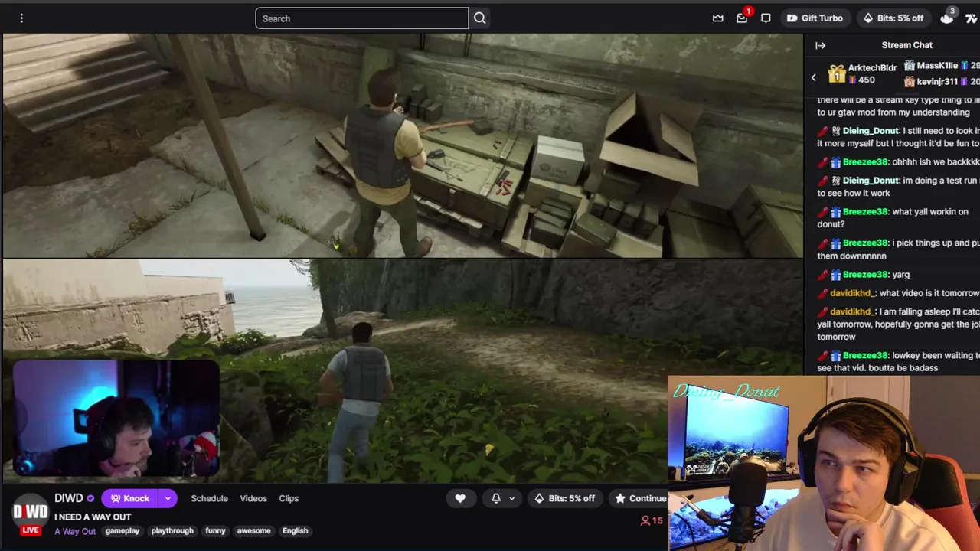The width and height of the screenshot is (980, 551).
Task: Click username Dieing_Donut in first chat message
Action: 871,131
